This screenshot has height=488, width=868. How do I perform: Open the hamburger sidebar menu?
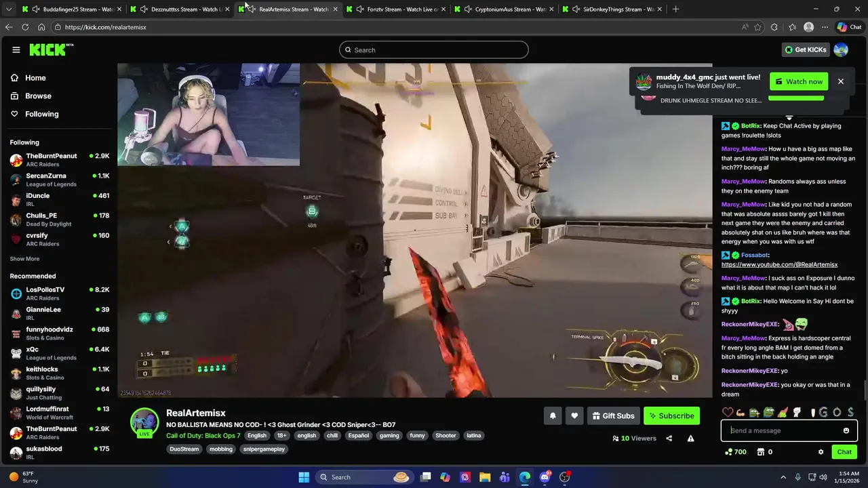click(x=16, y=49)
